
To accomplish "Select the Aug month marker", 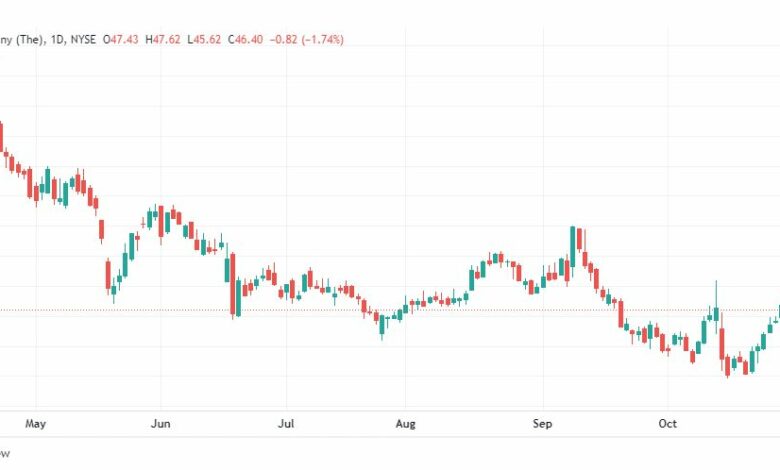I will (x=405, y=424).
